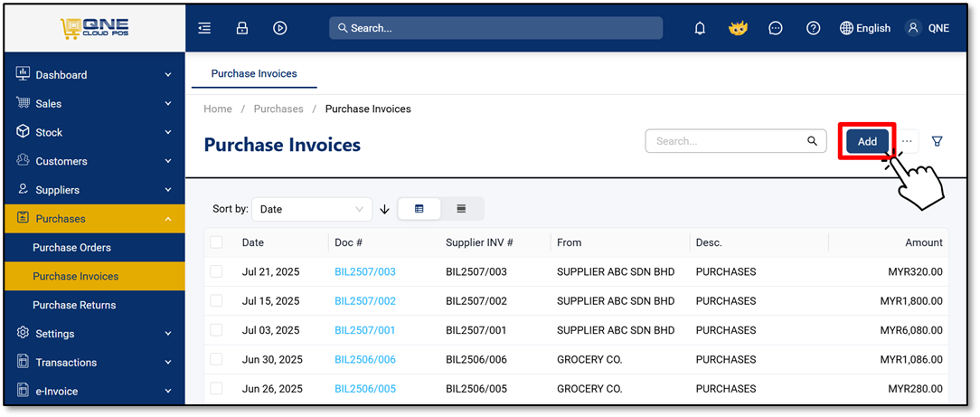Expand the e-Invoice menu chevron
The image size is (980, 417).
(168, 392)
